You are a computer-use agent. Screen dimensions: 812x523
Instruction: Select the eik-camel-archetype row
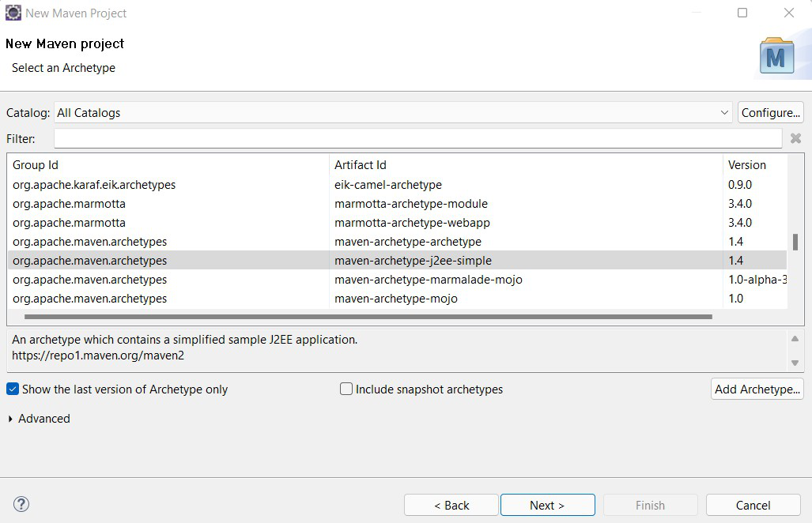[x=397, y=185]
